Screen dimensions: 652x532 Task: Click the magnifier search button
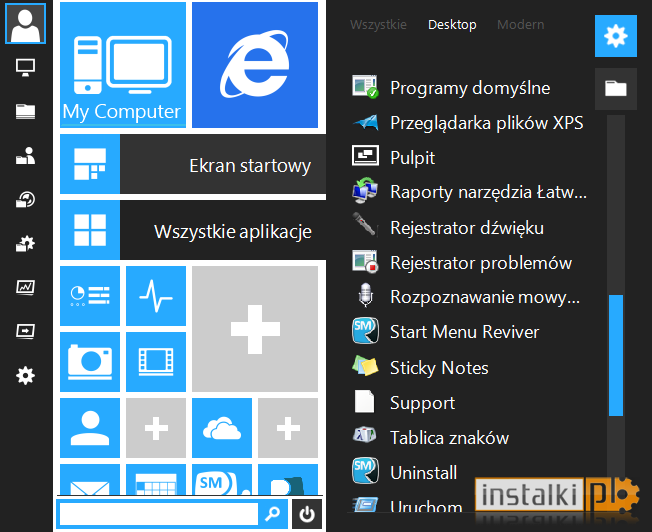273,514
